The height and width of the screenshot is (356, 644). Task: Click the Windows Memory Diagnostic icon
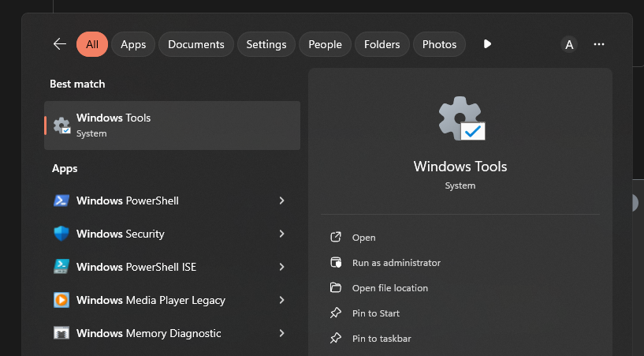coord(61,333)
